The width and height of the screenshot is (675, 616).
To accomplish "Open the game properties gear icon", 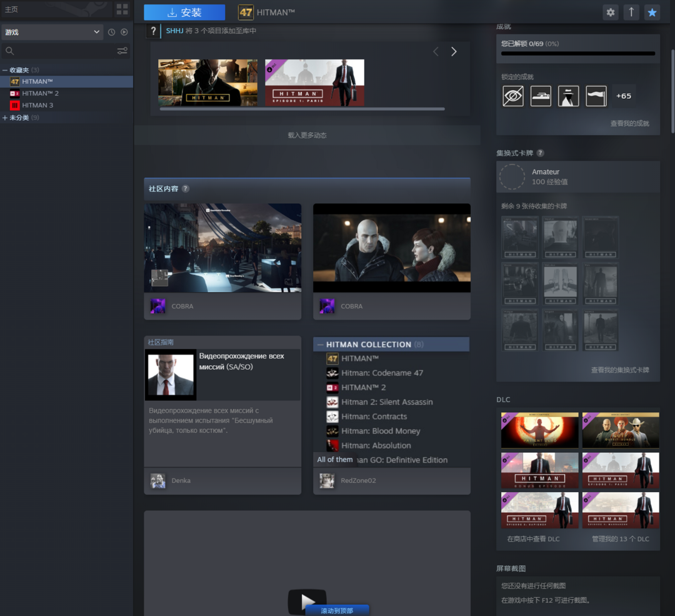I will pos(611,13).
